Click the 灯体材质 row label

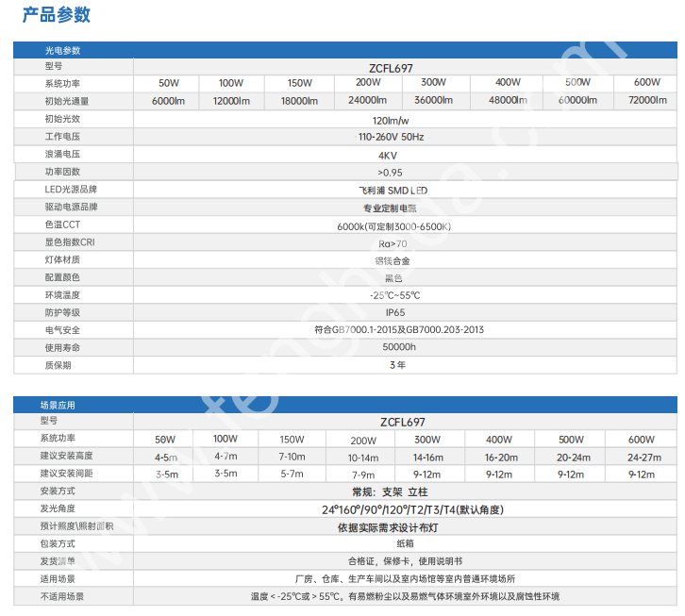tap(62, 260)
